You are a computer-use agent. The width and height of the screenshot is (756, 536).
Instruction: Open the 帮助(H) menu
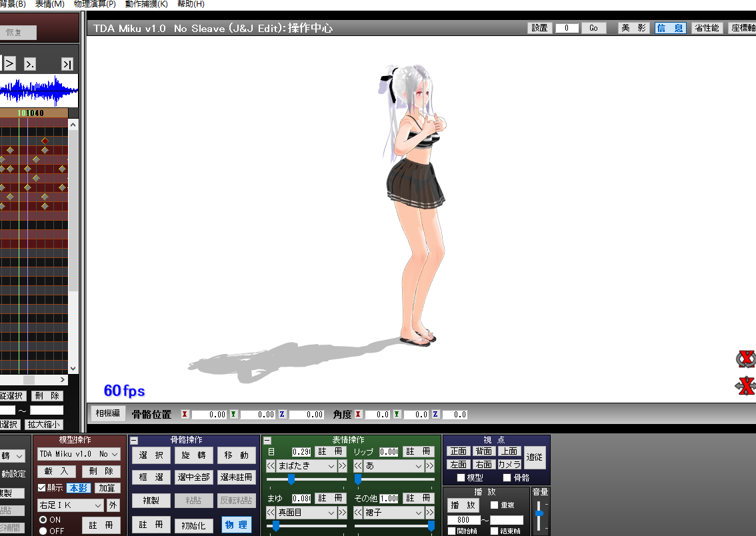191,4
